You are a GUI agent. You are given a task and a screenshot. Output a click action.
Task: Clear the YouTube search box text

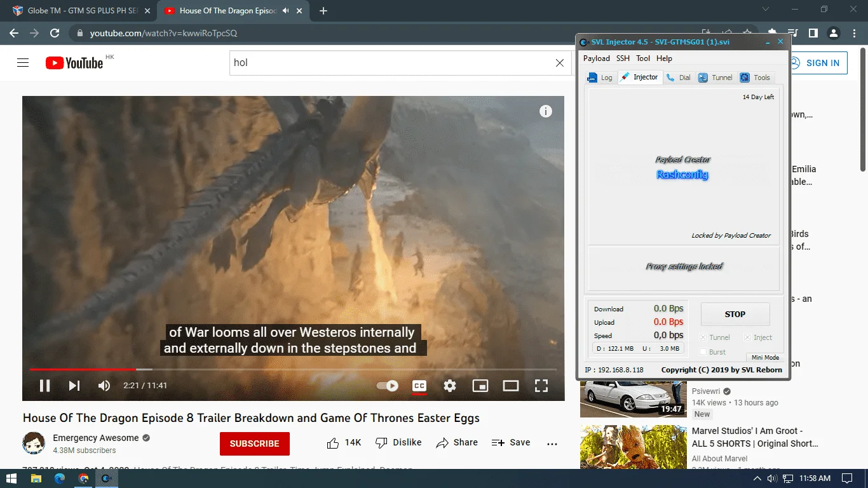click(560, 63)
